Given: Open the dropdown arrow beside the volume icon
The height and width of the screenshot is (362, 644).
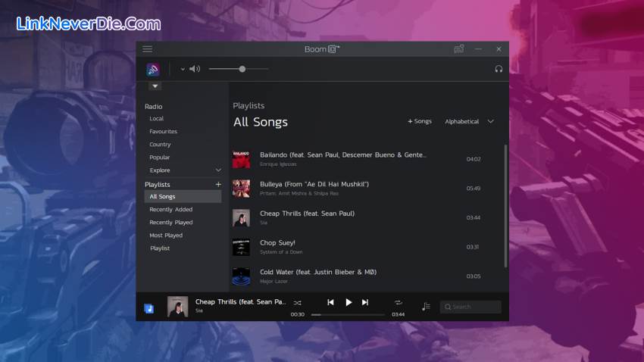Looking at the screenshot, I should pos(183,70).
